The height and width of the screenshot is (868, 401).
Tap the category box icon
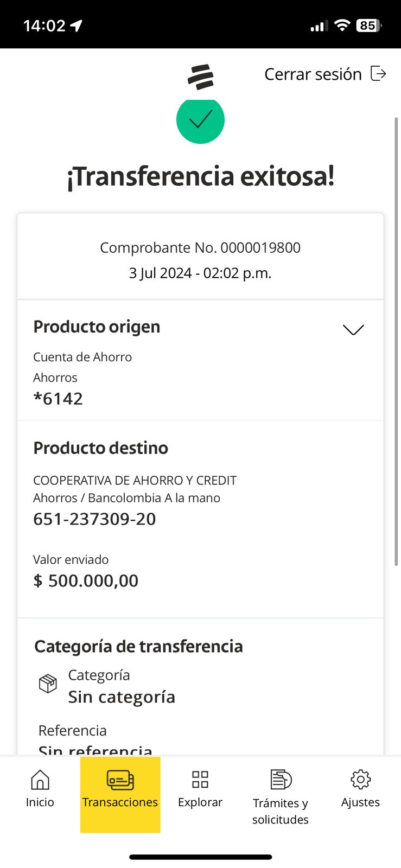click(x=48, y=684)
